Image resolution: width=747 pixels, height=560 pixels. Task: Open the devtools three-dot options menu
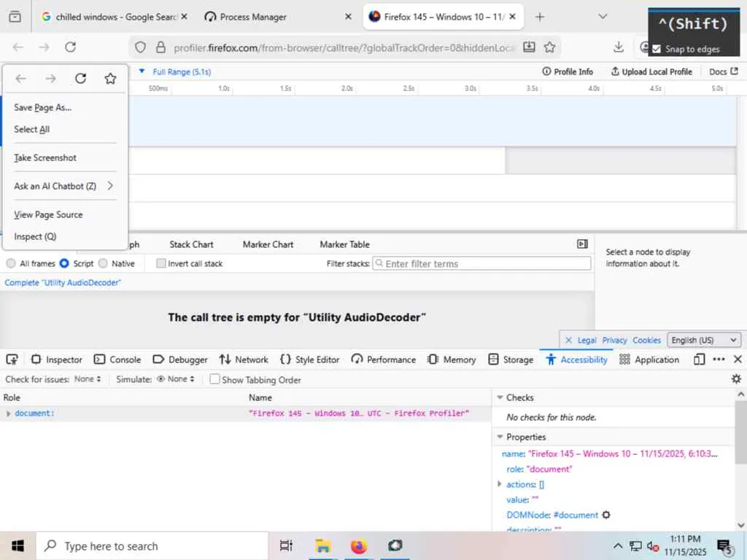coord(719,359)
